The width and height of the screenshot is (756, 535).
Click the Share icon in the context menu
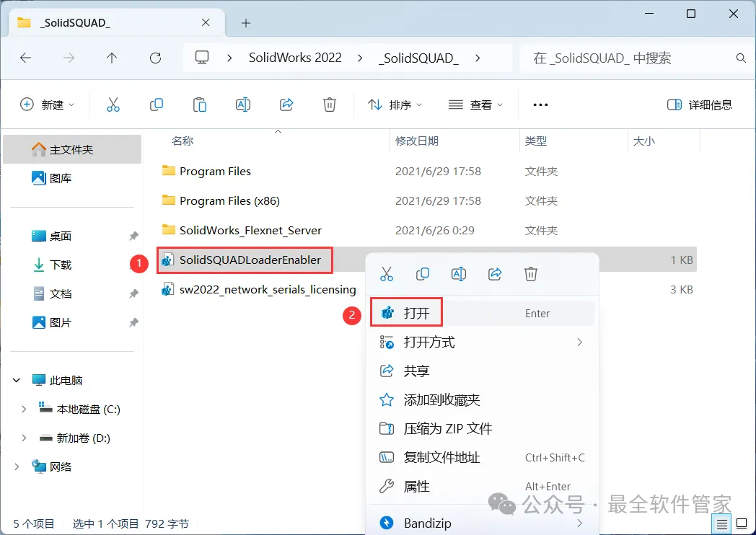(495, 274)
